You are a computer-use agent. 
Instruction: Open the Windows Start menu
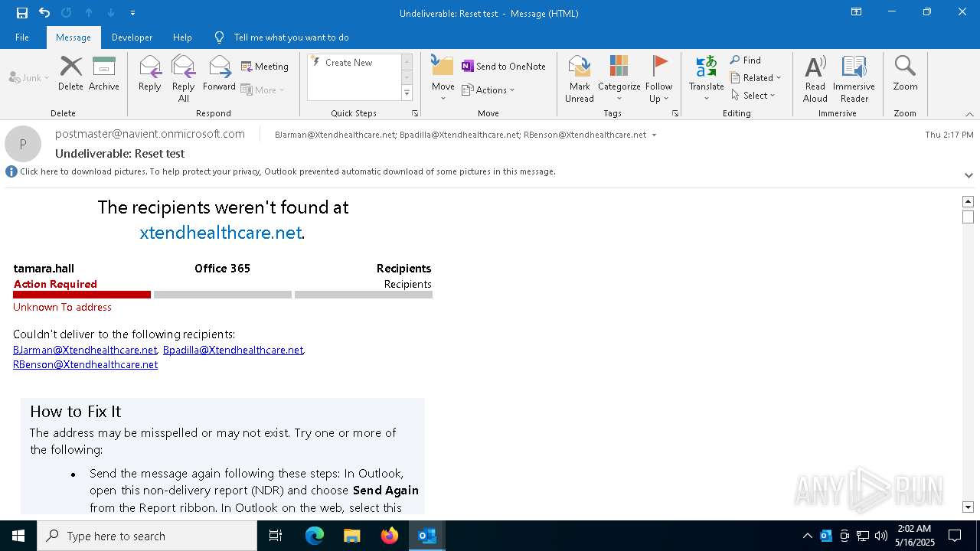coord(18,536)
